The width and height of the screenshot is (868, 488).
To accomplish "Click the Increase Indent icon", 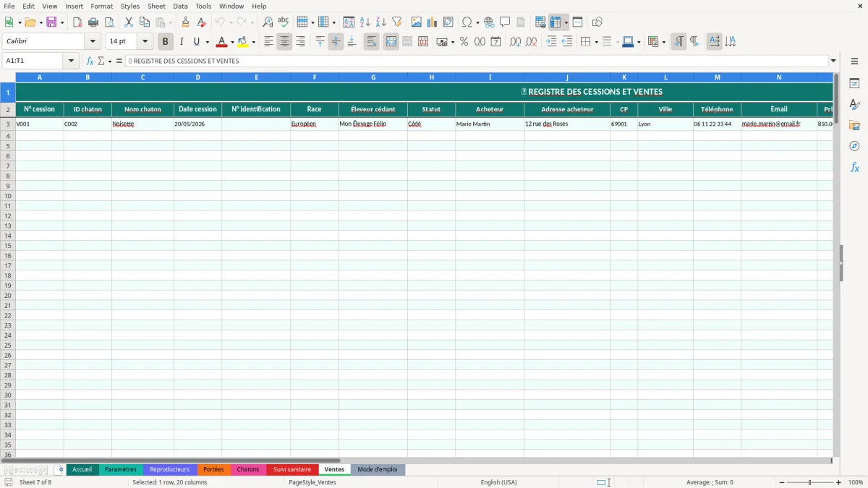I will (x=551, y=42).
